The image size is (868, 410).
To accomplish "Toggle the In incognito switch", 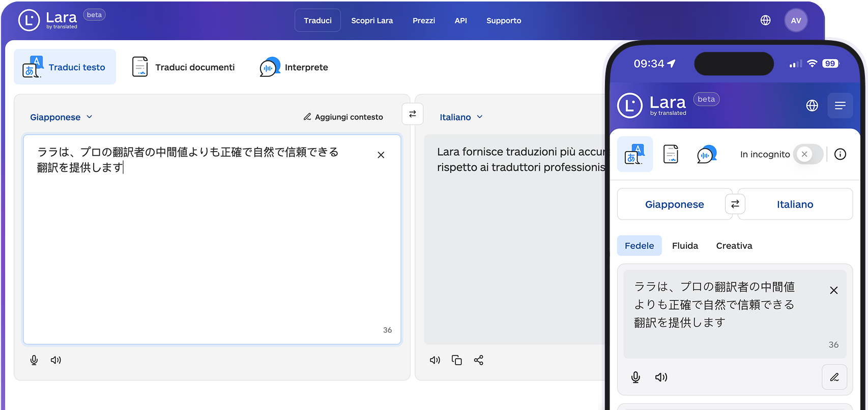I will point(808,154).
